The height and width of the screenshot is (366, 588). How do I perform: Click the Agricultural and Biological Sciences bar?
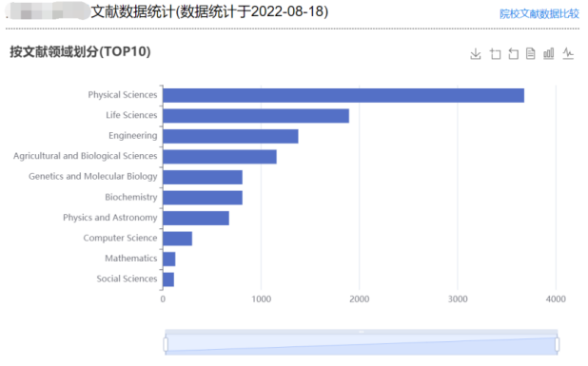click(220, 157)
